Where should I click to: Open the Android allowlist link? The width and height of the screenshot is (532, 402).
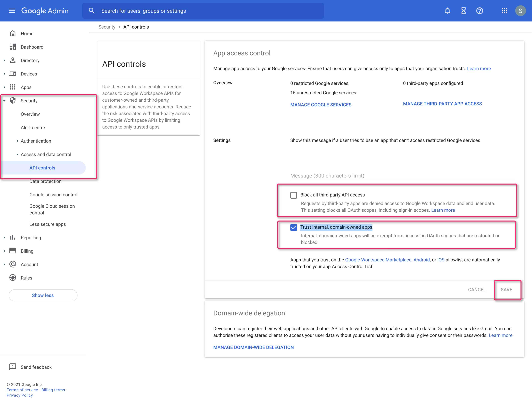pos(421,260)
